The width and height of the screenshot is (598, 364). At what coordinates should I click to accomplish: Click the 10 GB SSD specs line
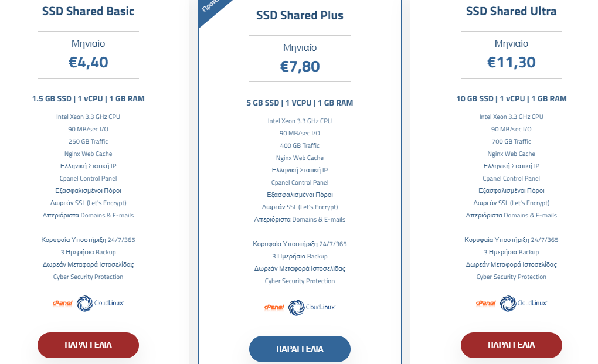(x=511, y=98)
